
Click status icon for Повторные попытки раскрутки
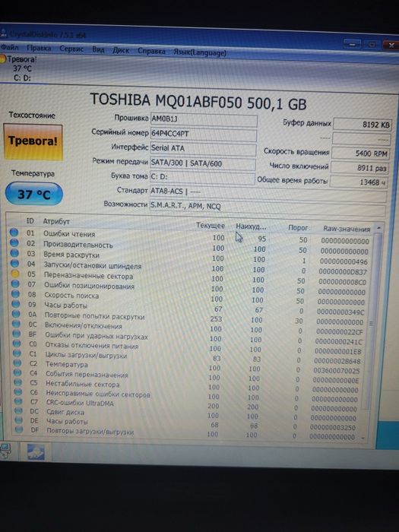click(x=16, y=314)
